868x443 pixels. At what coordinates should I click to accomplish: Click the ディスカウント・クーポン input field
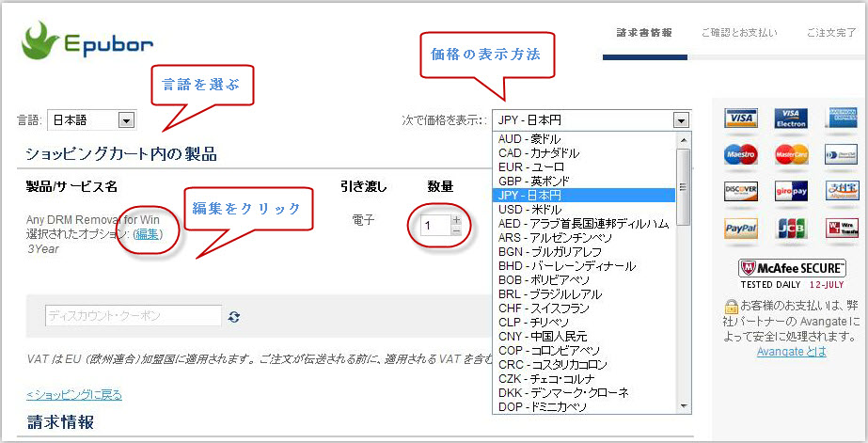coord(134,316)
